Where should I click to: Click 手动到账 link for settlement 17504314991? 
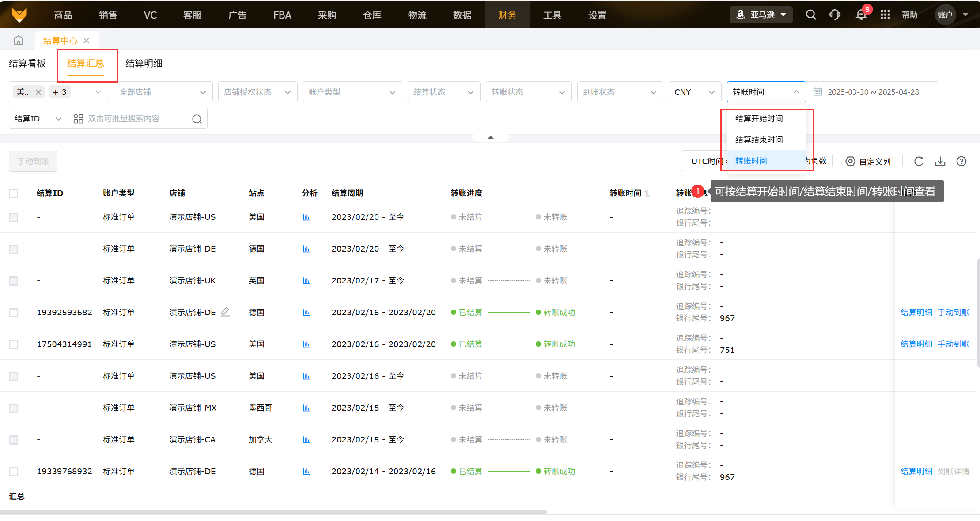pos(954,344)
